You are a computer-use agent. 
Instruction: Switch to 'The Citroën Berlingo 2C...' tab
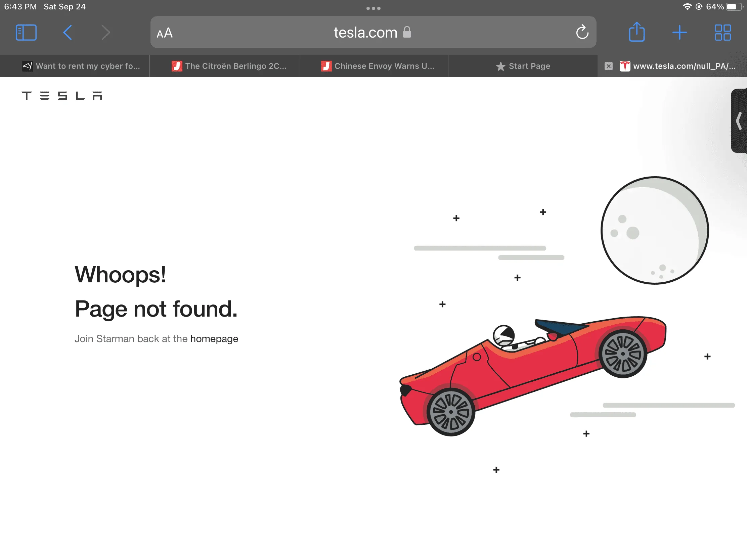click(224, 66)
